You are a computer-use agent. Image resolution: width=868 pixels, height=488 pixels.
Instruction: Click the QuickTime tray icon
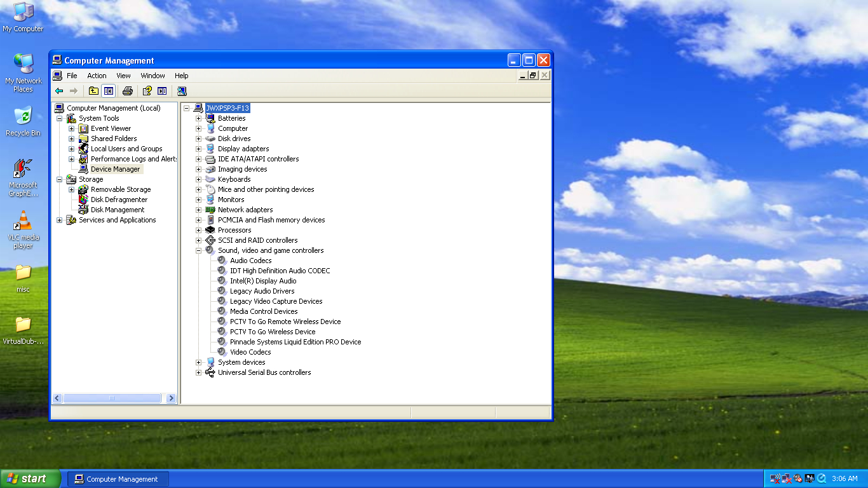[x=821, y=478]
